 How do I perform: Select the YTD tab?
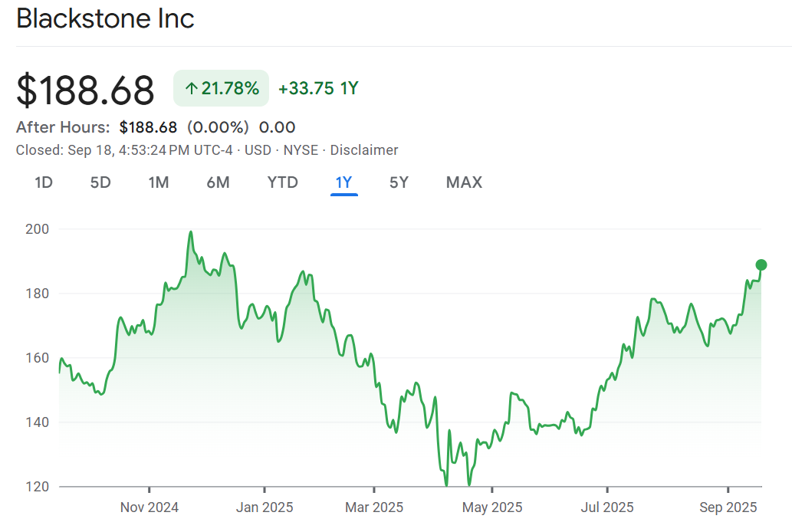point(282,182)
